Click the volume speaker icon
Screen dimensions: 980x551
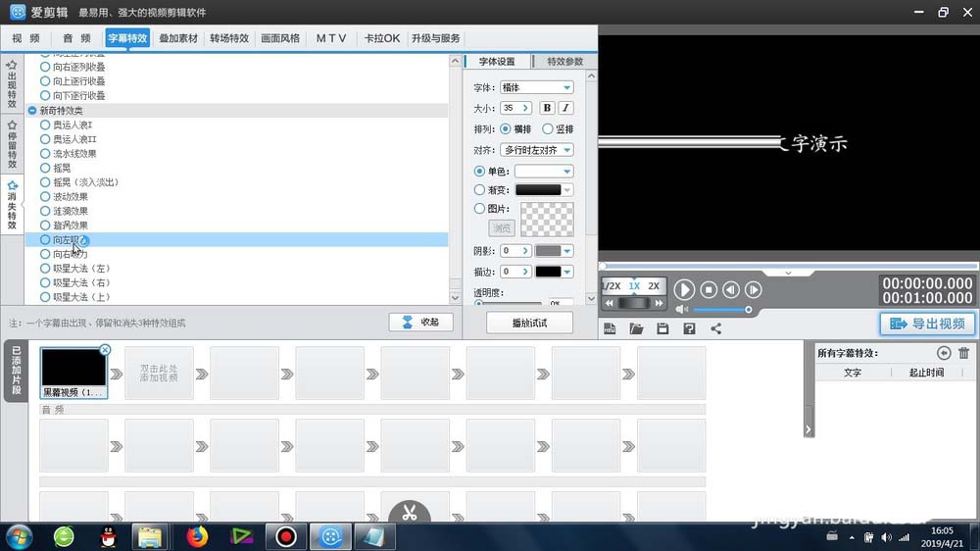pos(681,310)
